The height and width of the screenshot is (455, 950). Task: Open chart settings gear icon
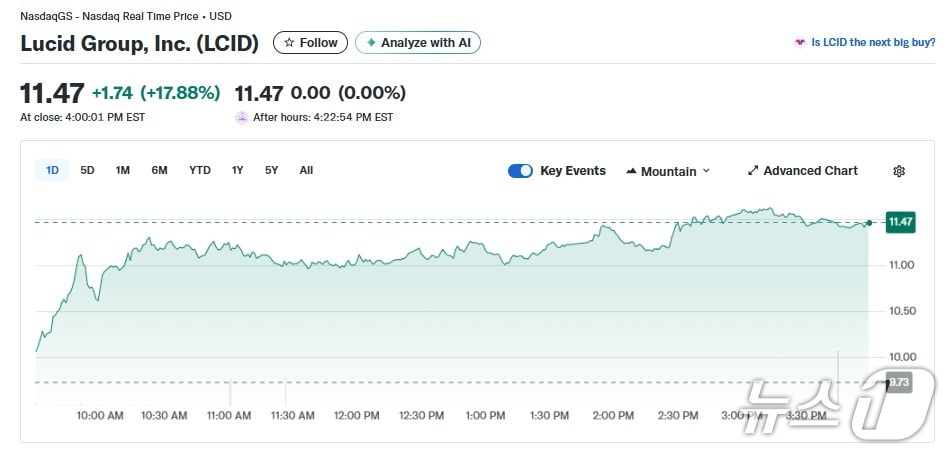898,171
